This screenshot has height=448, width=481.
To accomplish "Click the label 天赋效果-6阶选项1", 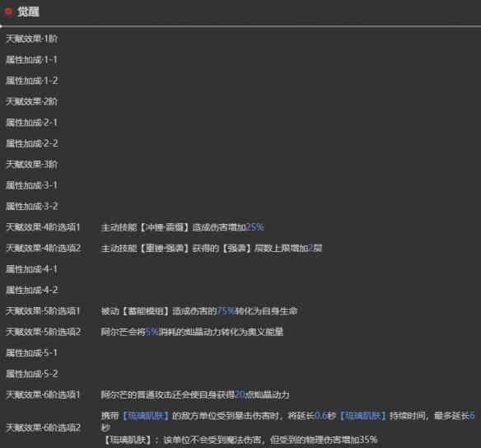I will point(44,394).
